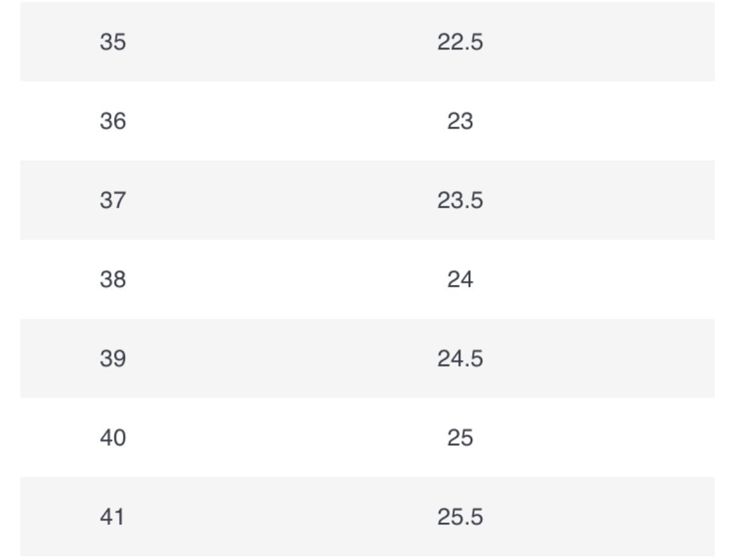Screen dimensions: 730x560
Task: Select the 25 length value
Action: click(460, 438)
